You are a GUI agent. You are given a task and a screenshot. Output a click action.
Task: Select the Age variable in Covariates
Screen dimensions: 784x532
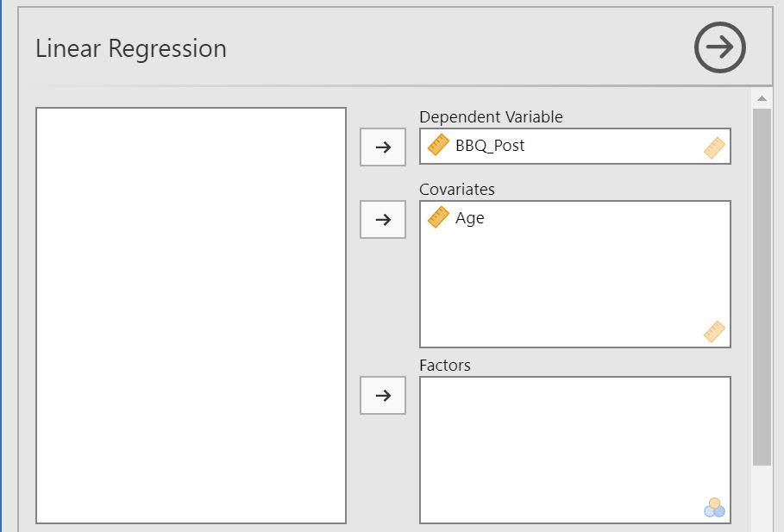point(470,218)
